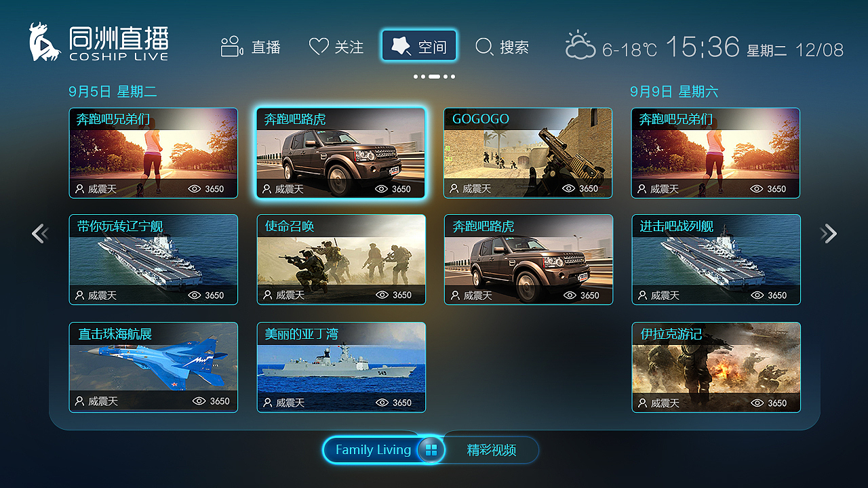Click the grid icon beside Family Living

click(431, 449)
